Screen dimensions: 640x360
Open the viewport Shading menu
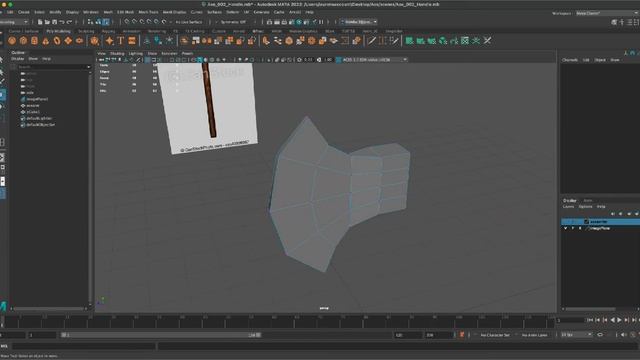117,53
